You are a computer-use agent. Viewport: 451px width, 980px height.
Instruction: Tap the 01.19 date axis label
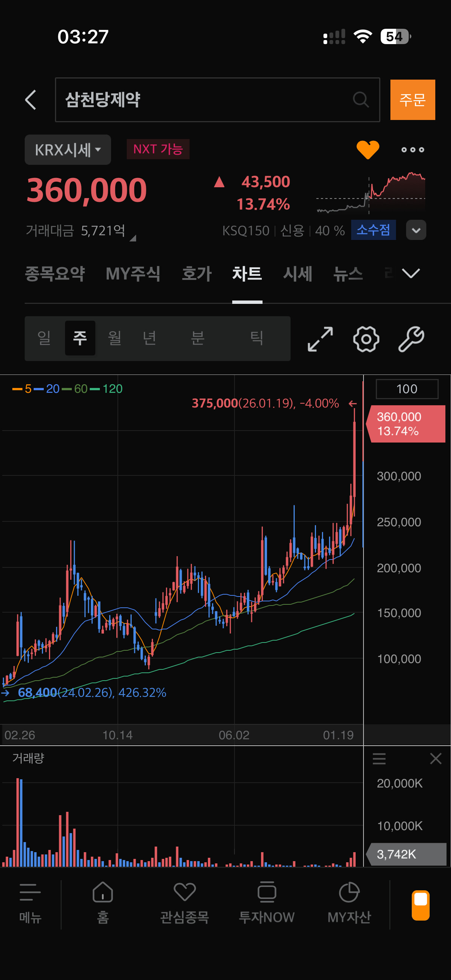(x=338, y=735)
